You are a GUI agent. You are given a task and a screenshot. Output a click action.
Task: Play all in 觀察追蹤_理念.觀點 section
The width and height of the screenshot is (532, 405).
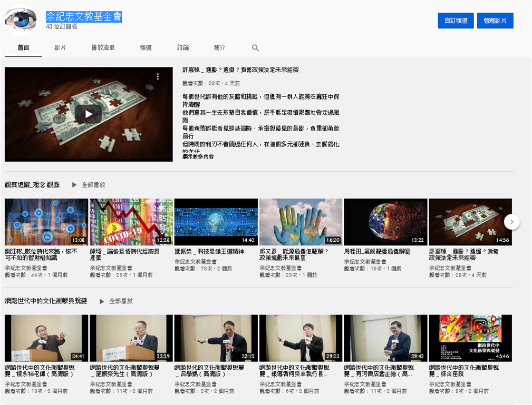coord(89,185)
